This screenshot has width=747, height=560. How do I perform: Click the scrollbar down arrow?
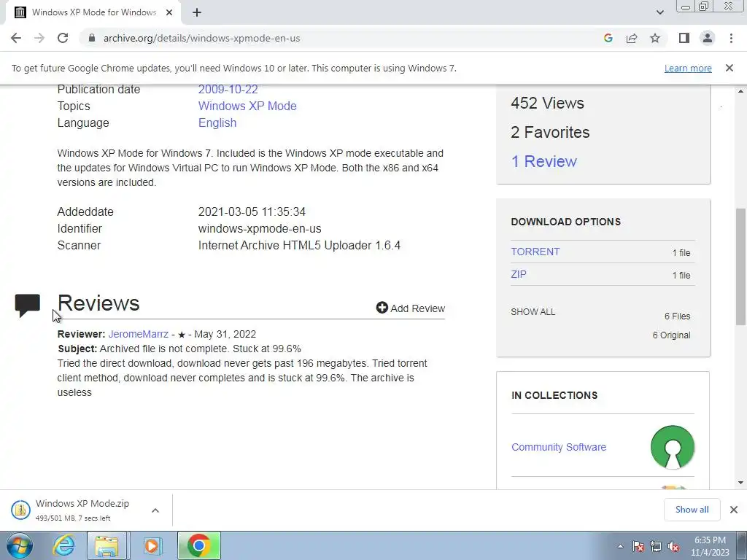coord(740,483)
